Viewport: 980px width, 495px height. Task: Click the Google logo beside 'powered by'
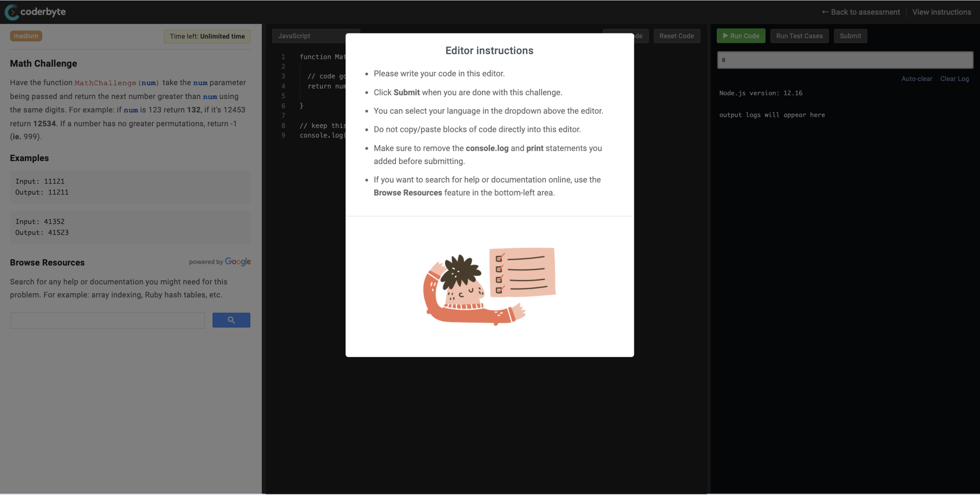click(x=238, y=262)
